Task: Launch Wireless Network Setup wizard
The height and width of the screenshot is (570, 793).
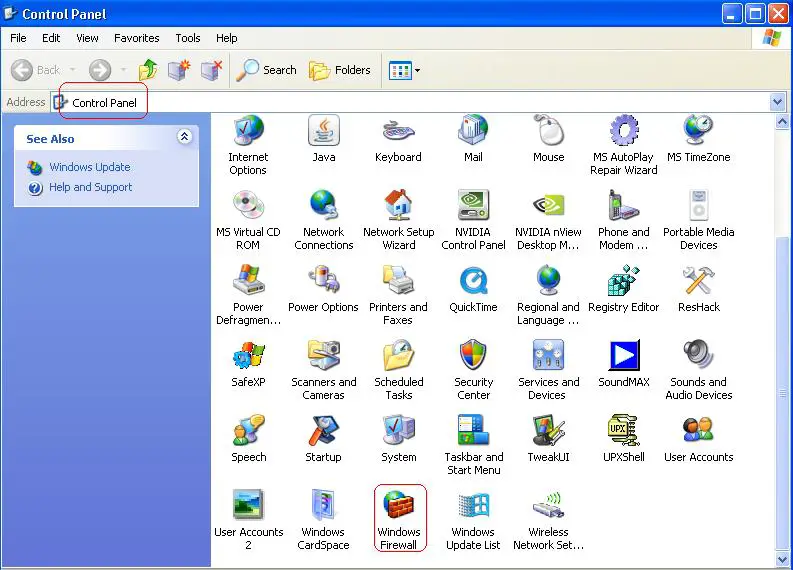Action: click(548, 519)
